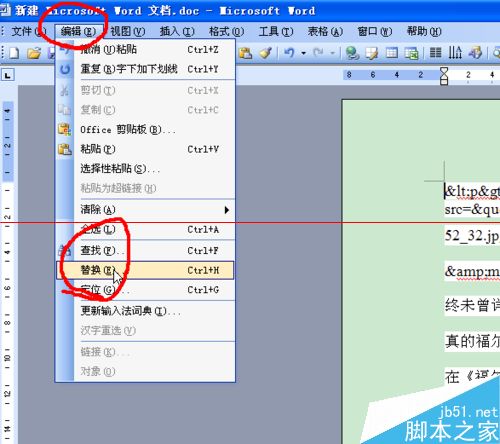Click the Format Painter brush icon

(266, 53)
